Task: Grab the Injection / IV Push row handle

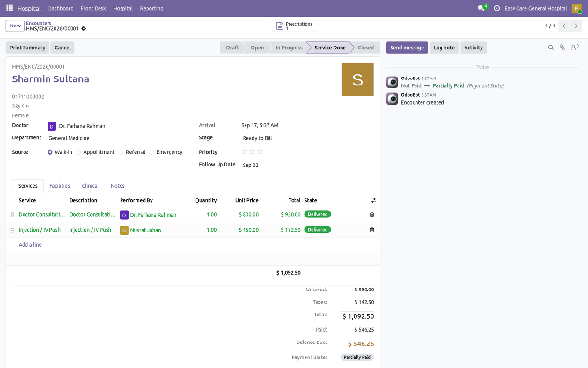Action: pos(12,230)
